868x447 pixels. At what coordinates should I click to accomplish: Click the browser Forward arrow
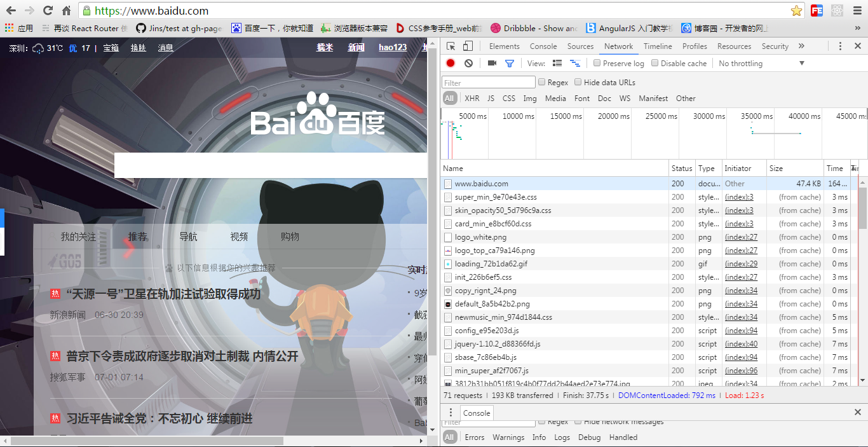click(x=29, y=11)
